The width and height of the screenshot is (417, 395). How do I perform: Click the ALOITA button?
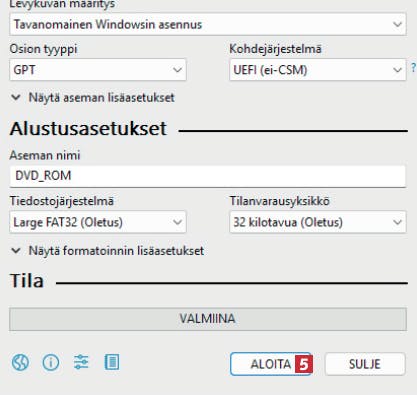271,364
